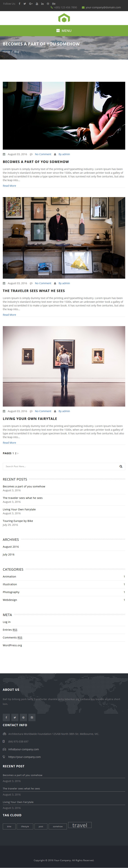Open August 2016 in Archives
The height and width of the screenshot is (868, 128).
click(x=11, y=547)
